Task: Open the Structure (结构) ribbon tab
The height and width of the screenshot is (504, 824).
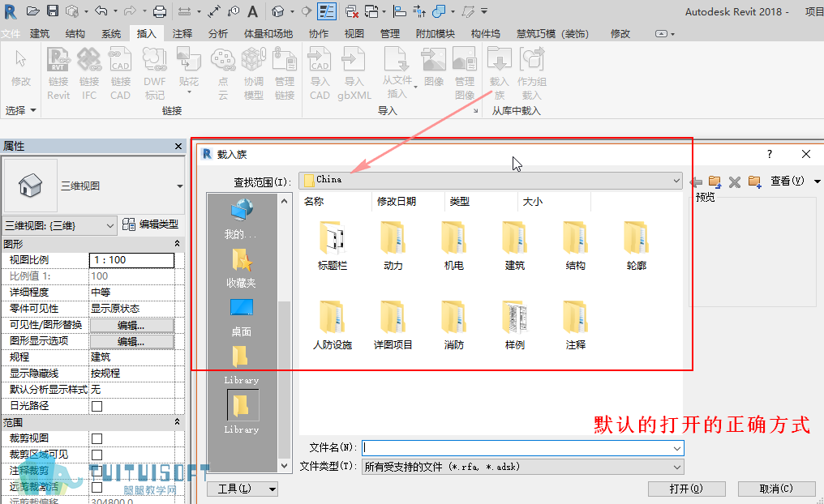Action: (x=75, y=33)
